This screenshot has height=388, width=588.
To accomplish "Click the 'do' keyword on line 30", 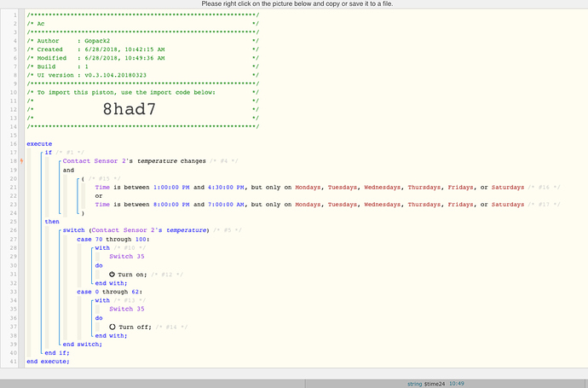I will click(x=99, y=265).
